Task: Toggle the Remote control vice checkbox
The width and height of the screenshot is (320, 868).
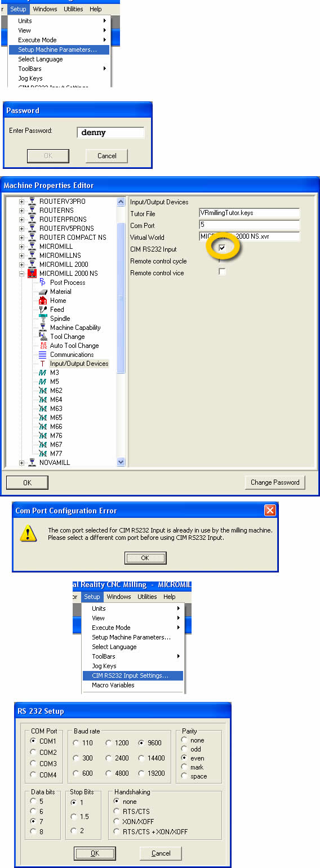Action: [223, 272]
